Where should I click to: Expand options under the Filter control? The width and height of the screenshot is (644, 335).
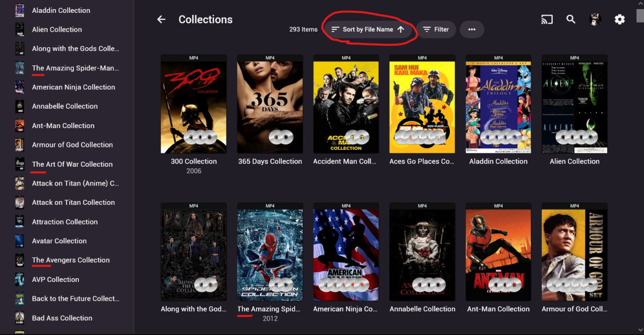click(436, 29)
